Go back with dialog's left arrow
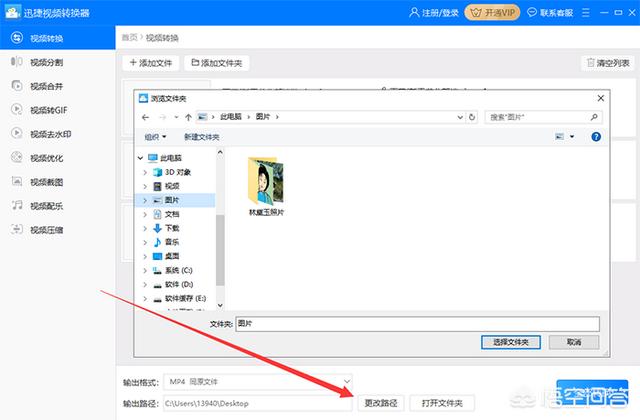 [145, 117]
